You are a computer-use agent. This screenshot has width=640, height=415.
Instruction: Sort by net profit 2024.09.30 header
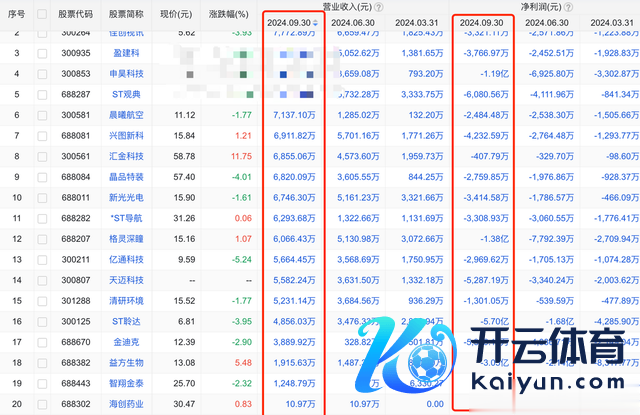(481, 22)
